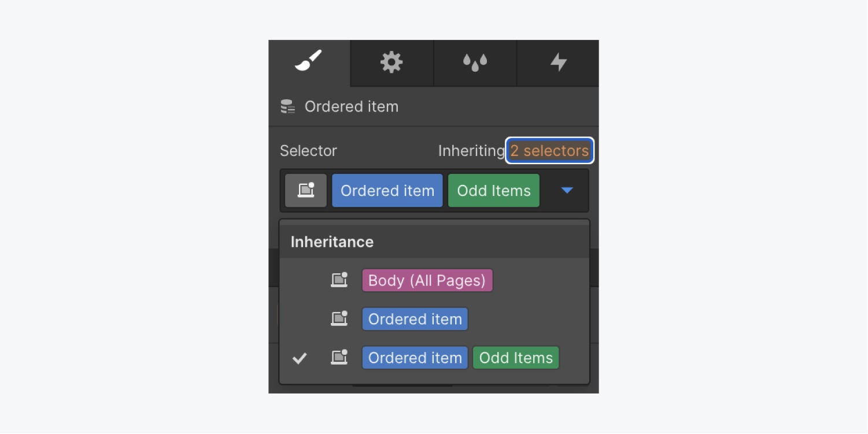Click the selector states icon button
The width and height of the screenshot is (868, 434).
[x=306, y=191]
